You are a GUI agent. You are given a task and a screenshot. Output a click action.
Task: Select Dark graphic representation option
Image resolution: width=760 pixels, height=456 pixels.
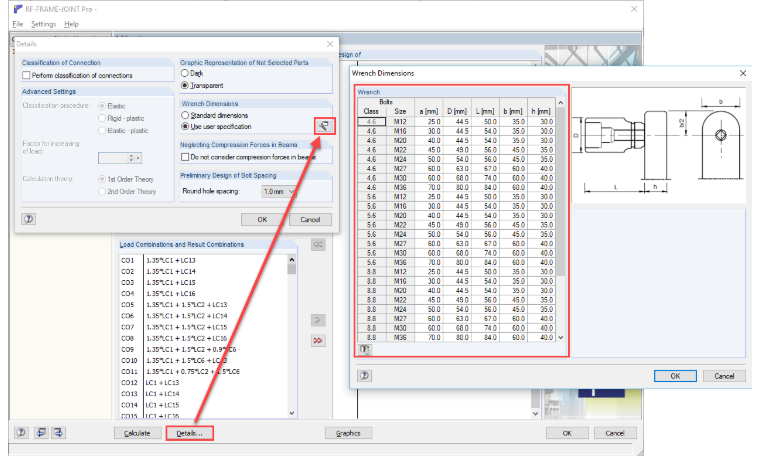coord(185,73)
